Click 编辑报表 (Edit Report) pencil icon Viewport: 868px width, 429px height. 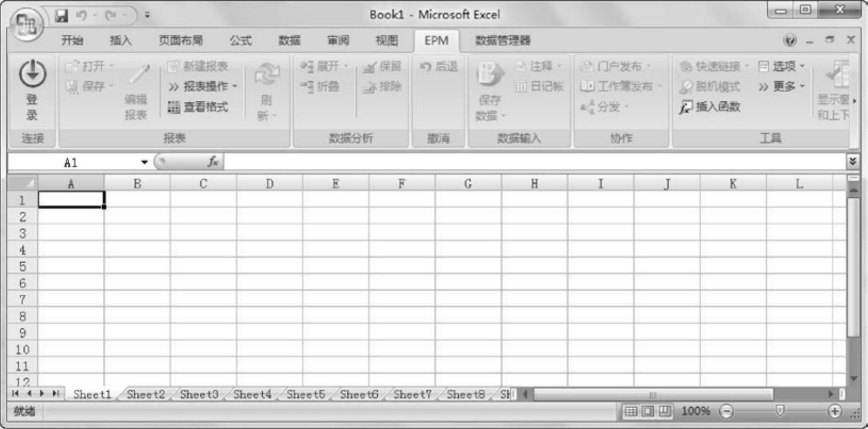pyautogui.click(x=138, y=74)
